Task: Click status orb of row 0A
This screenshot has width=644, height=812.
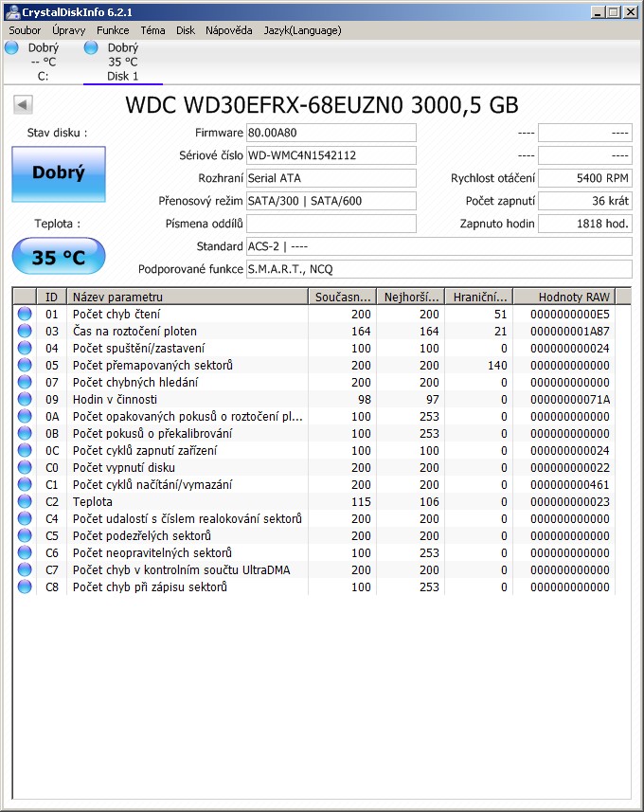Action: (x=25, y=416)
